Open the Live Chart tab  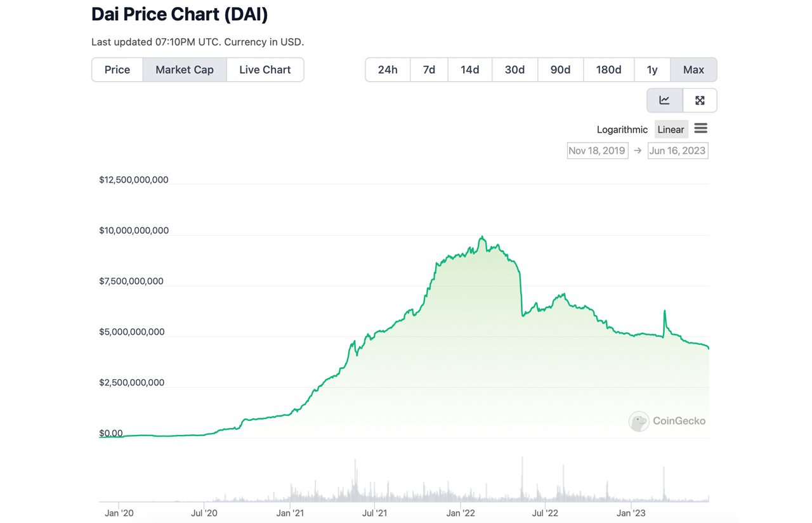tap(265, 70)
